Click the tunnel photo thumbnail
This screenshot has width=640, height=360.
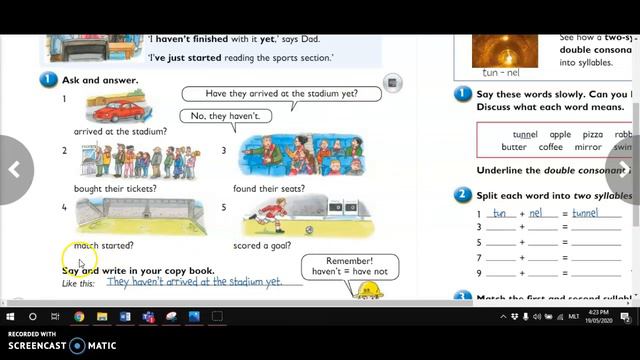(x=505, y=51)
